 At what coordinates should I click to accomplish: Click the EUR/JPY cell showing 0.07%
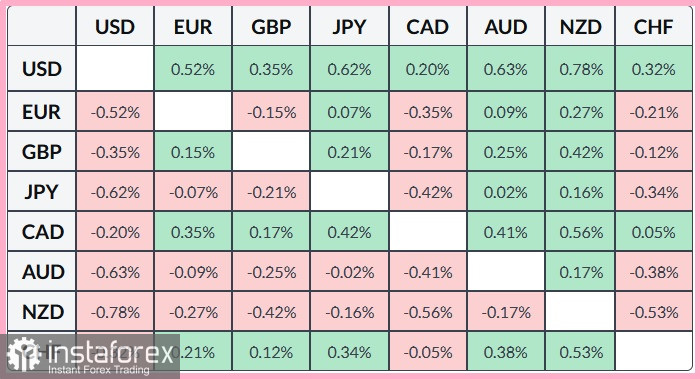pyautogui.click(x=349, y=112)
